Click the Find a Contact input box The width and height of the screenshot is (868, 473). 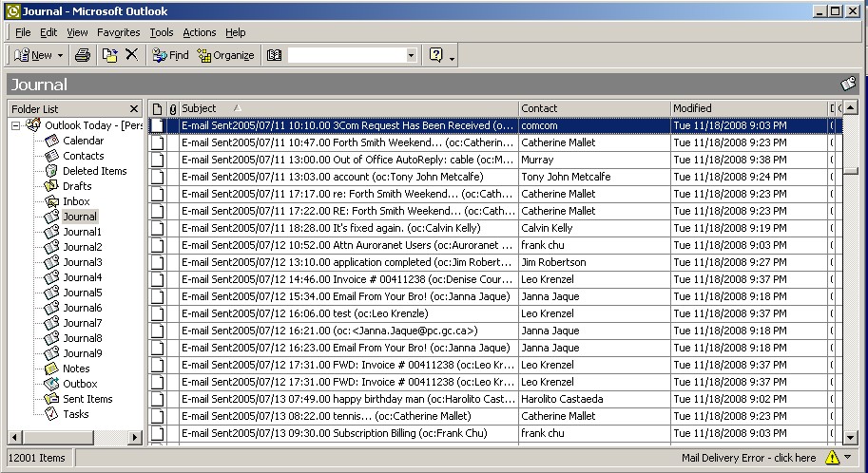click(347, 55)
